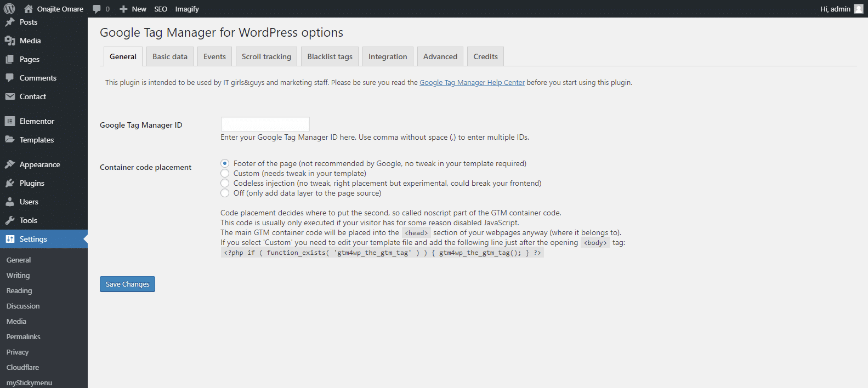Click the Media icon in sidebar
Viewport: 868px width, 388px height.
(x=10, y=41)
